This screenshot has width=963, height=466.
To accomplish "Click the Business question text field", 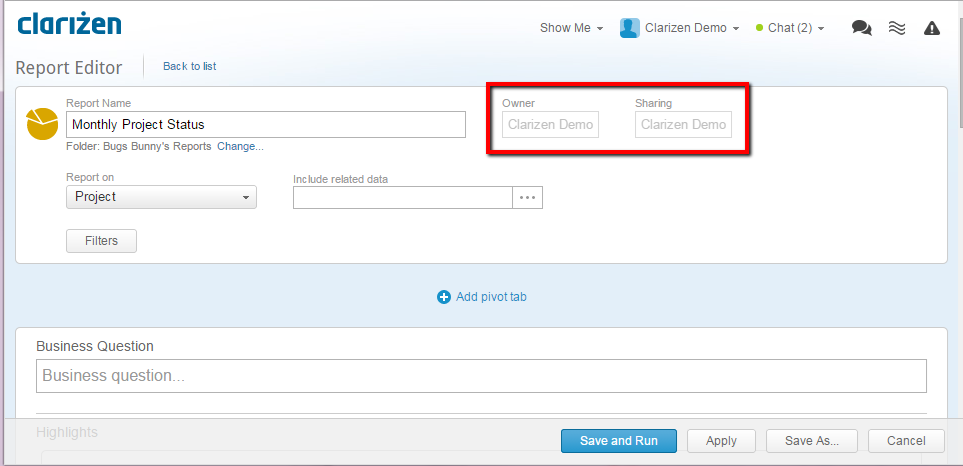I will coord(482,376).
